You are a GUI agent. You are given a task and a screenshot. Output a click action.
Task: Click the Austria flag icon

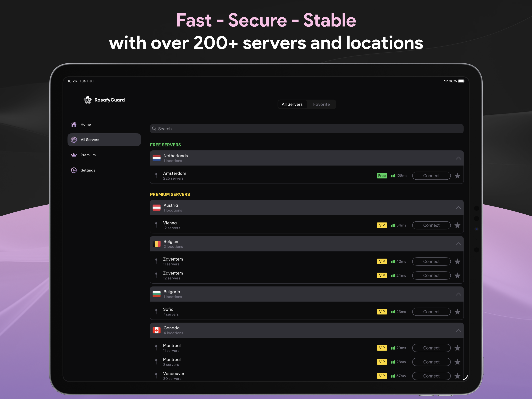tap(157, 208)
